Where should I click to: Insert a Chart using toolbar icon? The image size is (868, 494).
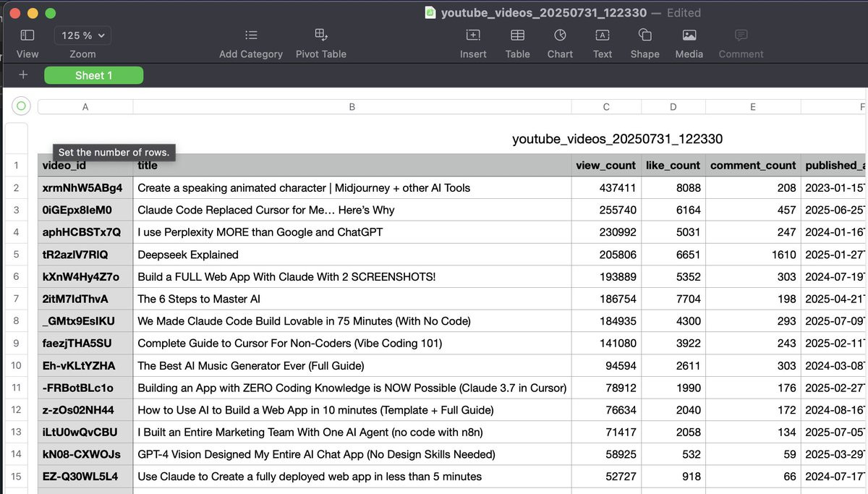(560, 35)
